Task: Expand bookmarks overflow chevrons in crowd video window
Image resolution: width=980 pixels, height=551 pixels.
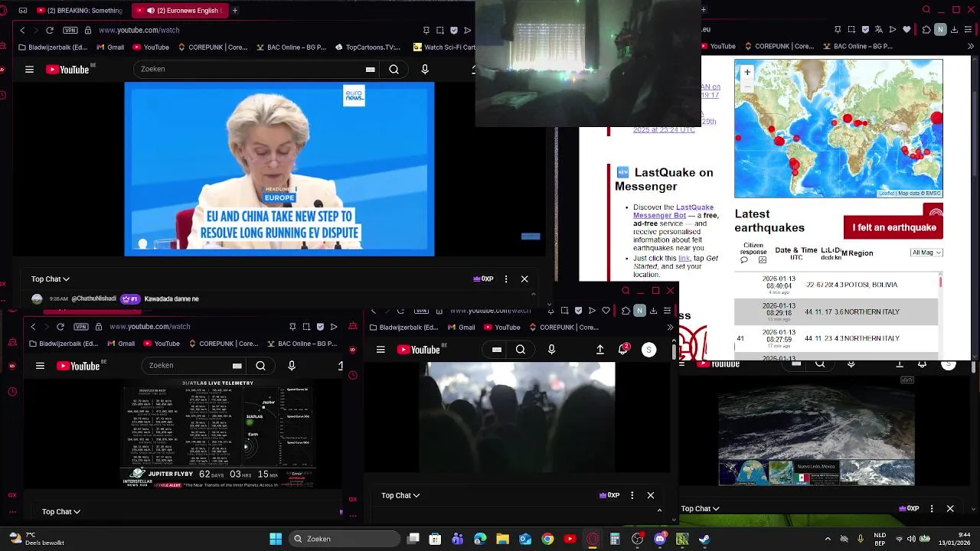Action: click(670, 327)
